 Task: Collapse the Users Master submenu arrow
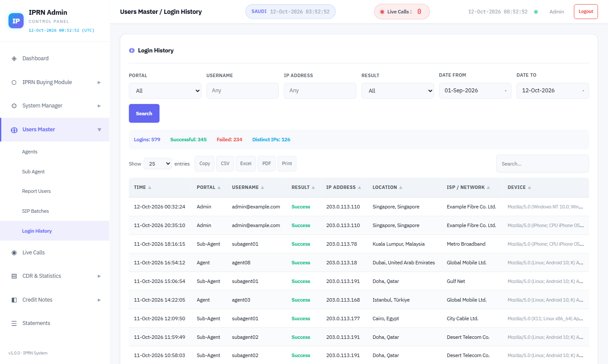[x=99, y=130]
